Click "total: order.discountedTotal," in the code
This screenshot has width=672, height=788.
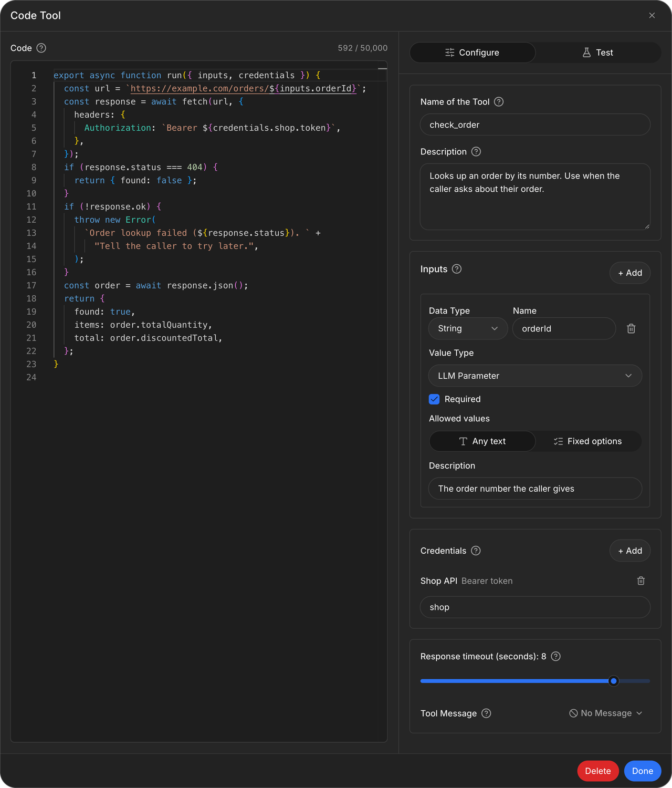click(x=149, y=338)
